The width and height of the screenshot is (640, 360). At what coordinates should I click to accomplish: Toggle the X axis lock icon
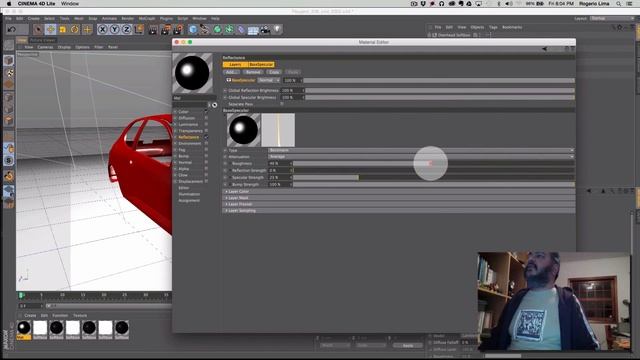tap(102, 29)
